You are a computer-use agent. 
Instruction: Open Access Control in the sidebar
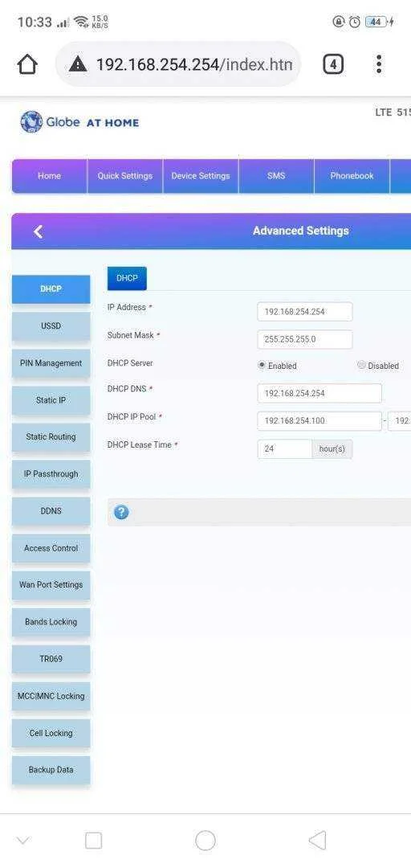click(51, 548)
